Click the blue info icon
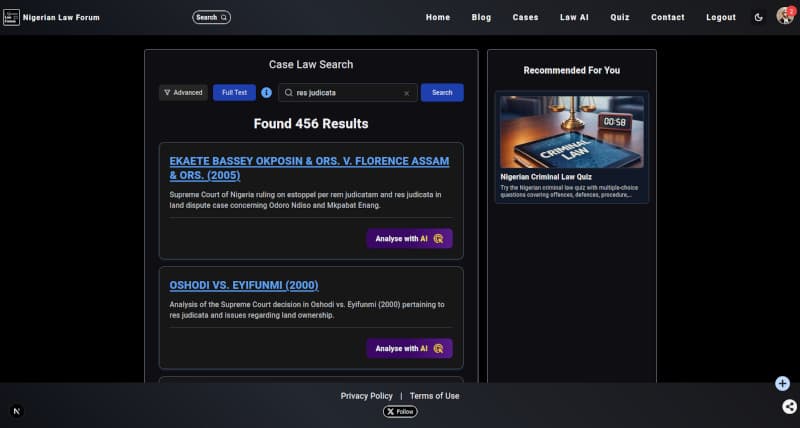Screen dimensions: 800x428 pos(266,93)
